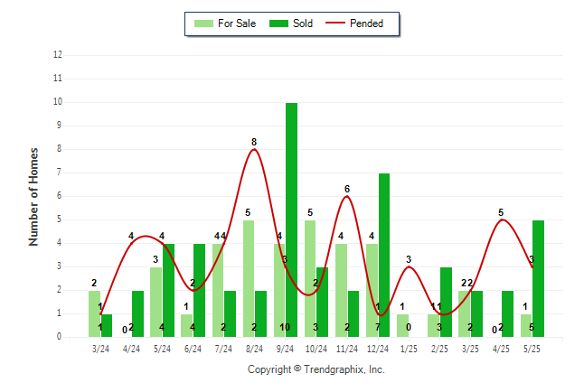Click the red Pended legend line
Viewport: 584px width, 392px height.
pyautogui.click(x=335, y=23)
